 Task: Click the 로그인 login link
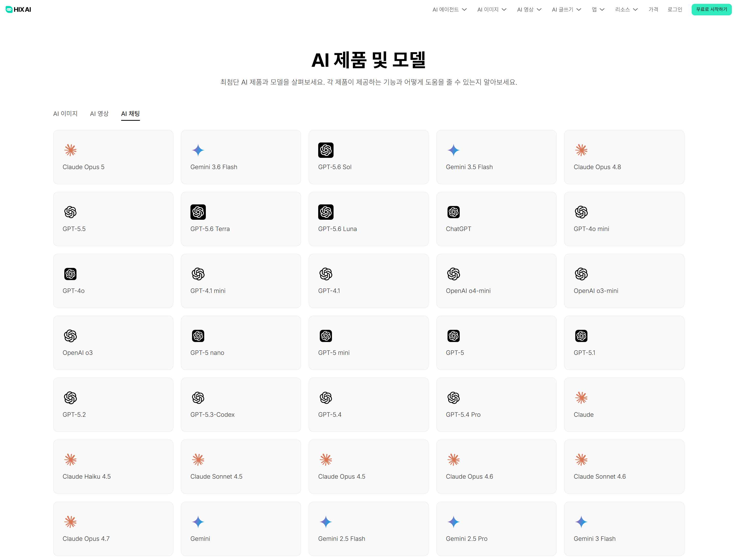coord(675,9)
